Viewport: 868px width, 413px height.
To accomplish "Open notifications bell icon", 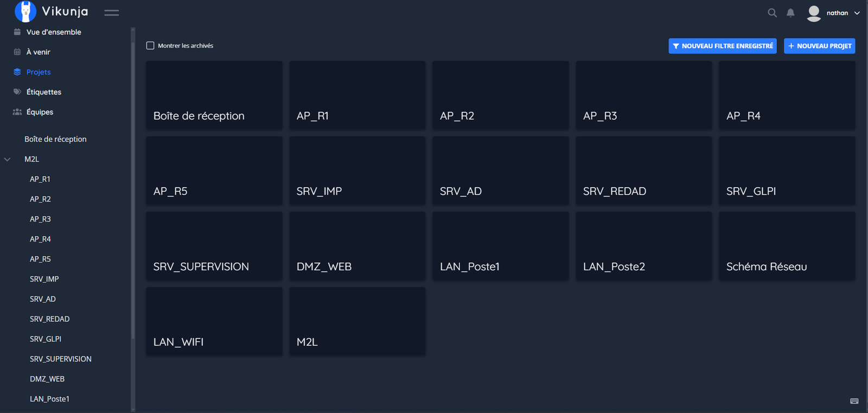I will pos(790,12).
